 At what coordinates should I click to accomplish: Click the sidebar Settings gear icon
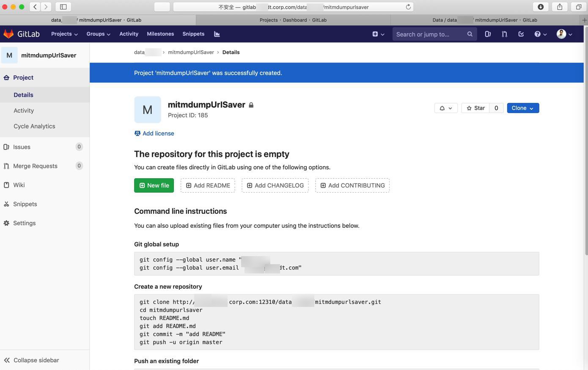pyautogui.click(x=6, y=223)
